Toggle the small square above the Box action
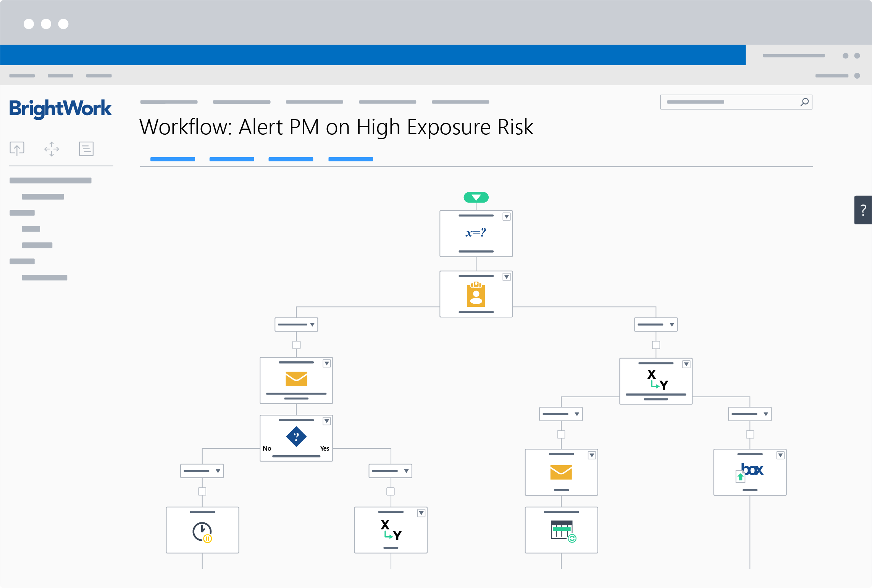Image resolution: width=872 pixels, height=588 pixels. [750, 434]
